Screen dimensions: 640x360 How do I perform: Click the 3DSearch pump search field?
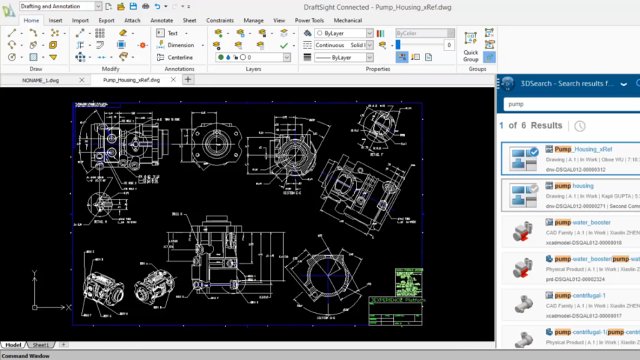[x=571, y=104]
